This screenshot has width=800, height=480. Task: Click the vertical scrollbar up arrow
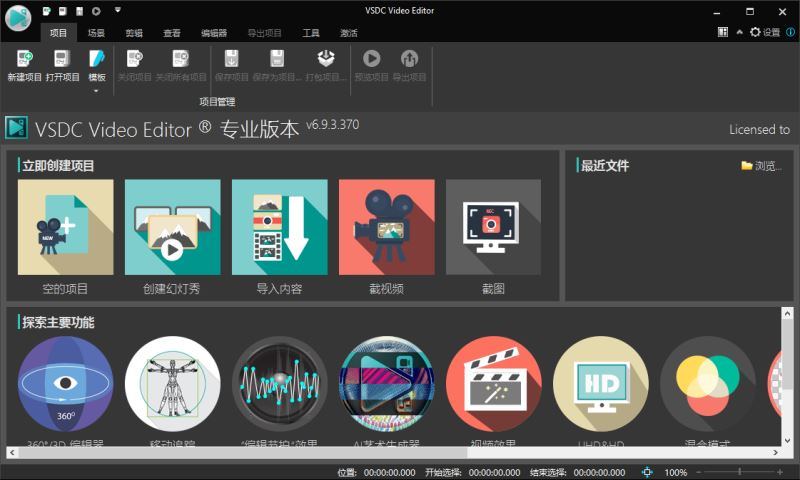(787, 313)
